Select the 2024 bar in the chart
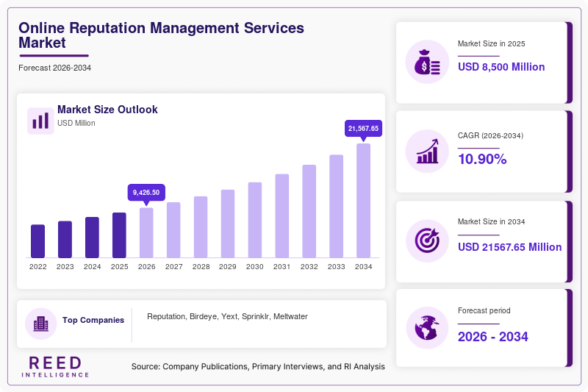This screenshot has width=588, height=392. (93, 238)
